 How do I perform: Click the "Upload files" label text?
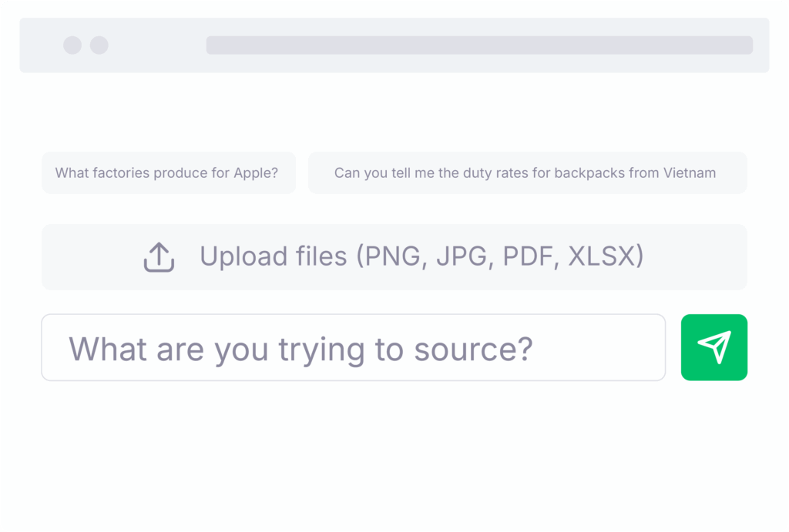tap(273, 256)
